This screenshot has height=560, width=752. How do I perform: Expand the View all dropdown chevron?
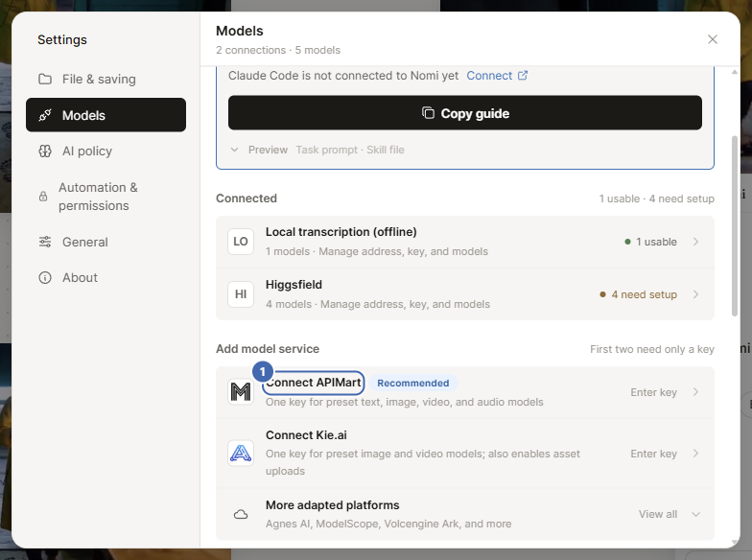point(696,514)
